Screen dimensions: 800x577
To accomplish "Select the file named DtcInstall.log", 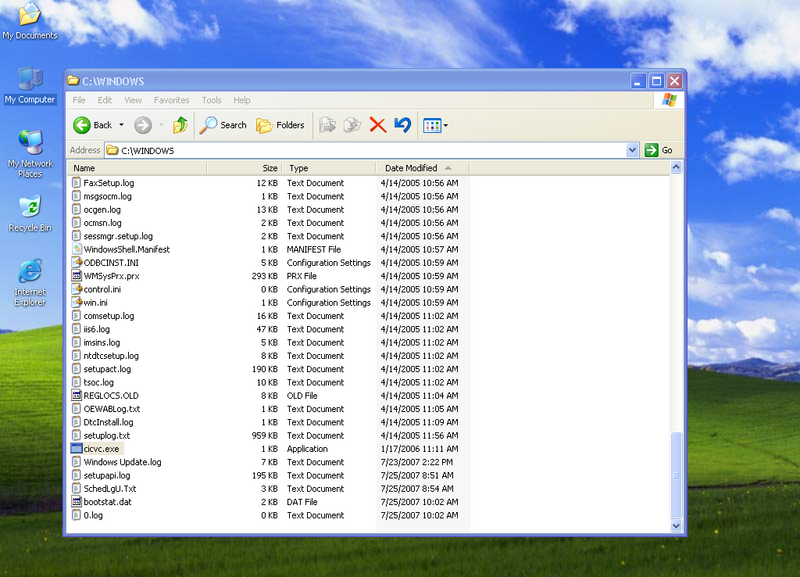I will pos(108,422).
